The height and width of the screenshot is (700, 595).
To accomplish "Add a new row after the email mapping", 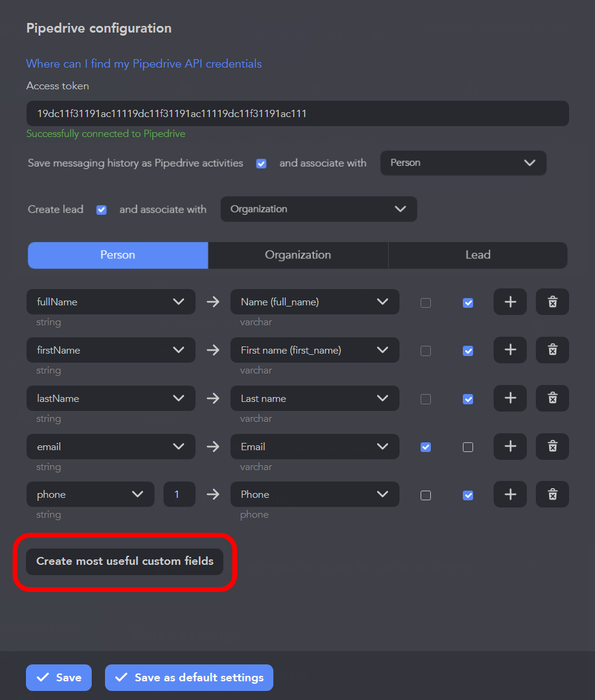I will tap(510, 447).
